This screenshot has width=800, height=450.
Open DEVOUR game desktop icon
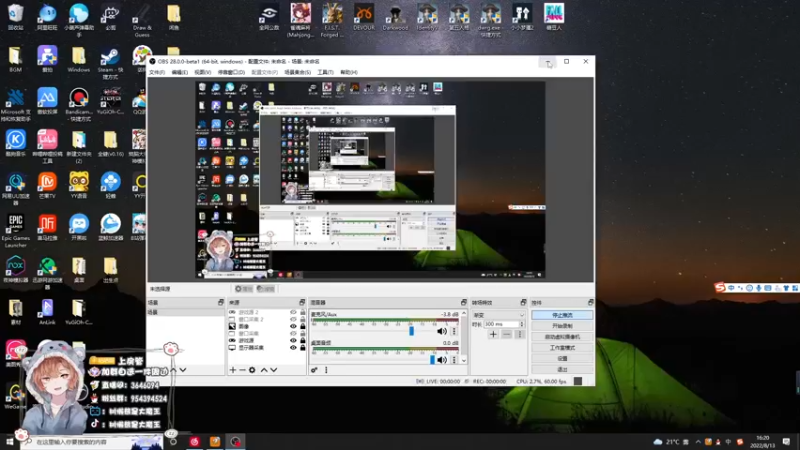364,17
